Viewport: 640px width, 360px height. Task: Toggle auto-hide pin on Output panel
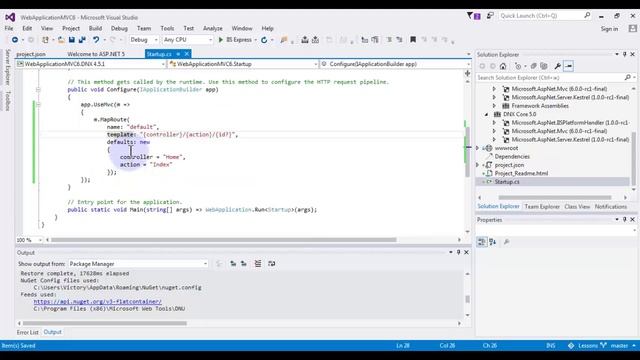click(458, 253)
